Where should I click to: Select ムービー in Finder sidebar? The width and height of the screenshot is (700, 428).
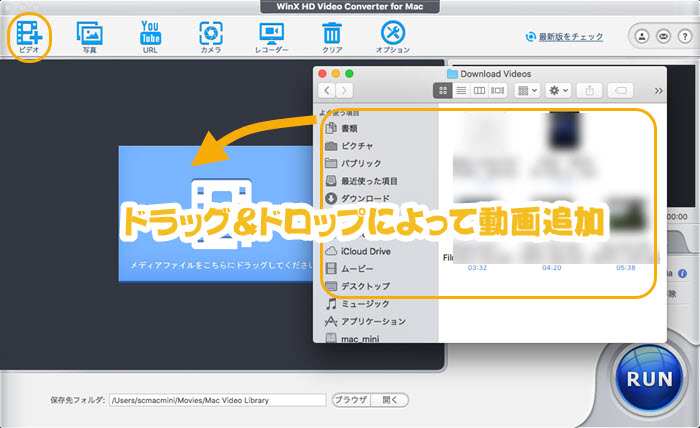point(350,269)
